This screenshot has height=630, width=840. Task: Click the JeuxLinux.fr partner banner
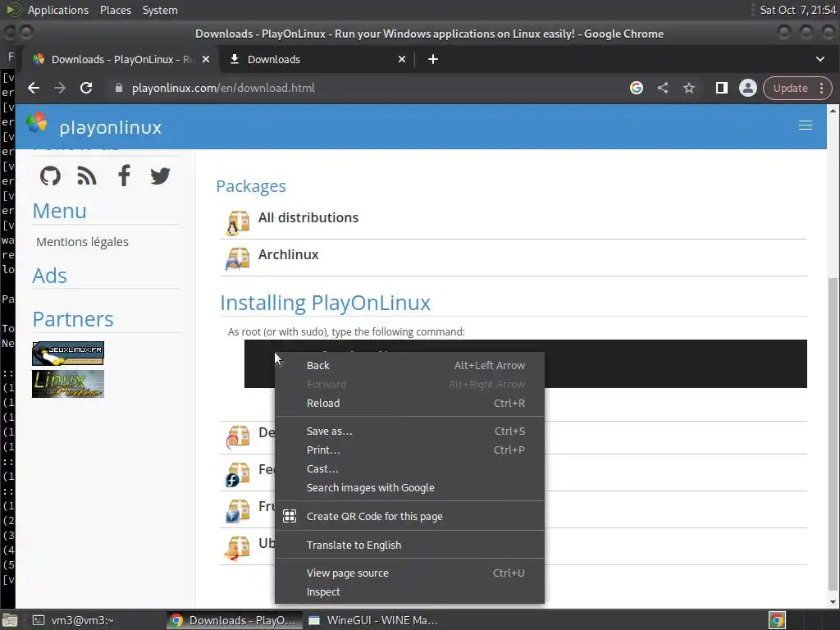click(x=68, y=354)
